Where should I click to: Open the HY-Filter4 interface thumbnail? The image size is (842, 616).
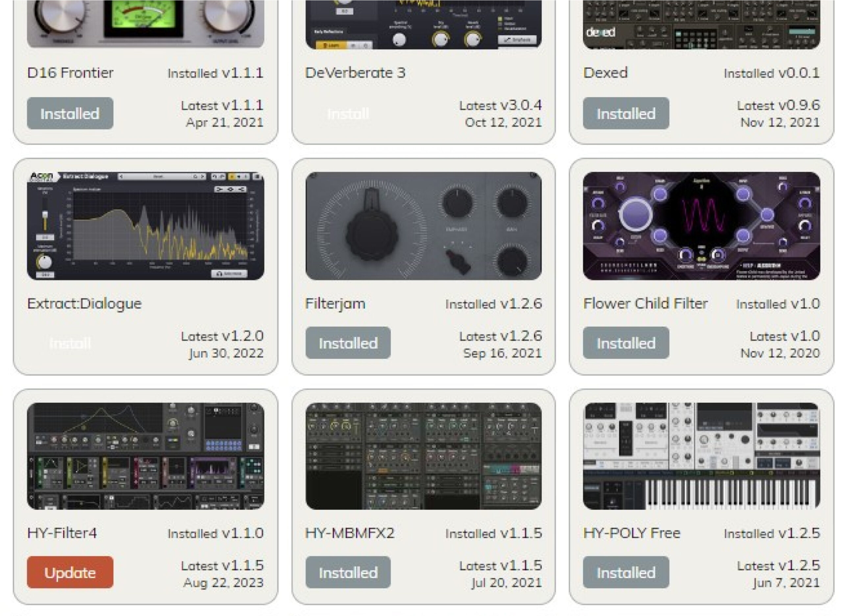coord(145,456)
